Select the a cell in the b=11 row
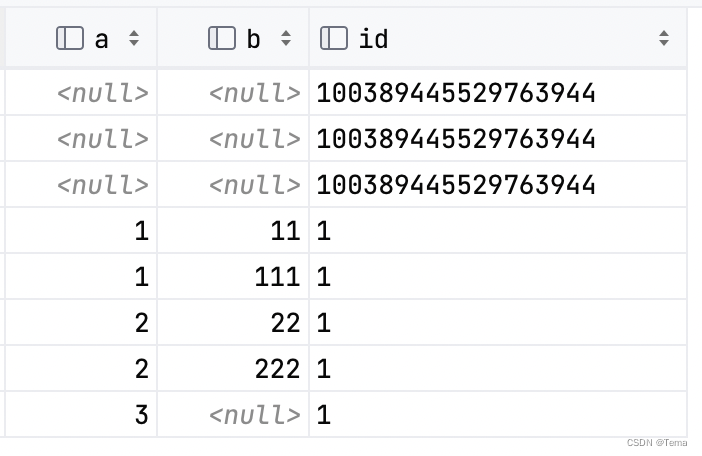The height and width of the screenshot is (456, 702). coord(81,230)
